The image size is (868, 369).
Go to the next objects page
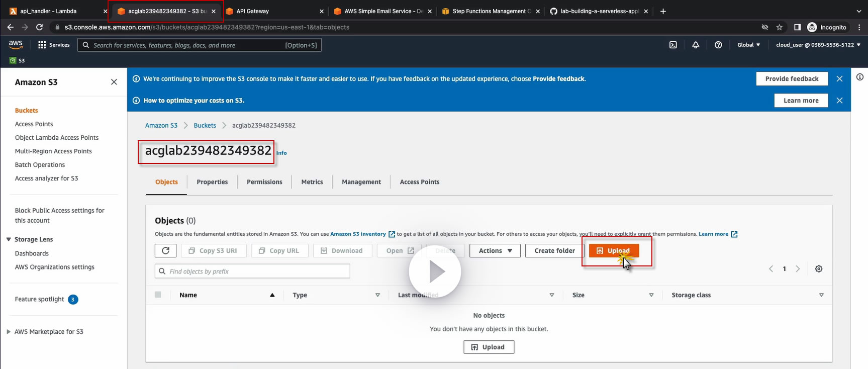tap(798, 269)
